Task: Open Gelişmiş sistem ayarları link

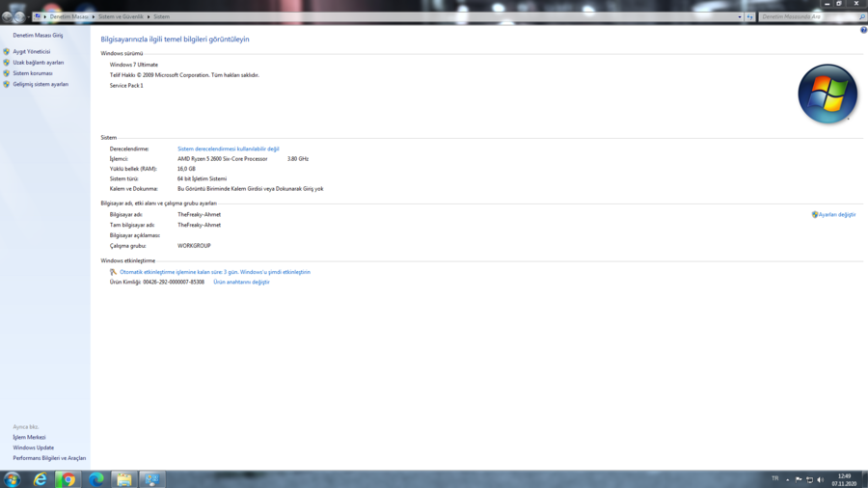Action: pos(41,84)
